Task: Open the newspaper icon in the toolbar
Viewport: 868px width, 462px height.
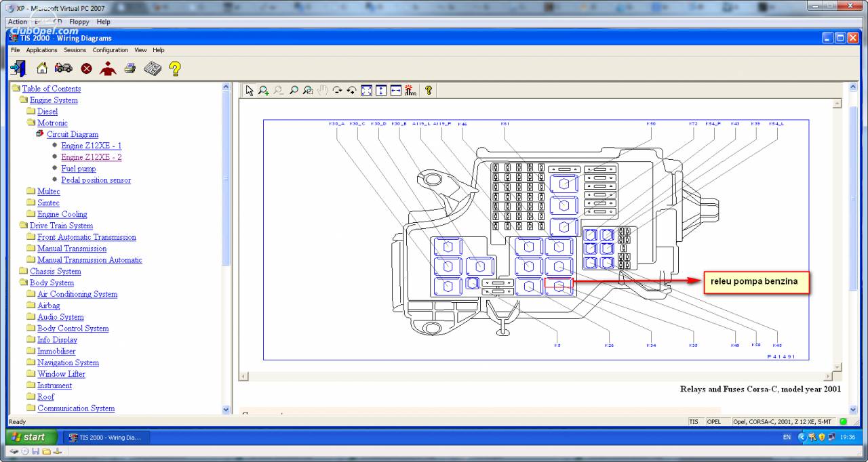Action: pos(152,68)
